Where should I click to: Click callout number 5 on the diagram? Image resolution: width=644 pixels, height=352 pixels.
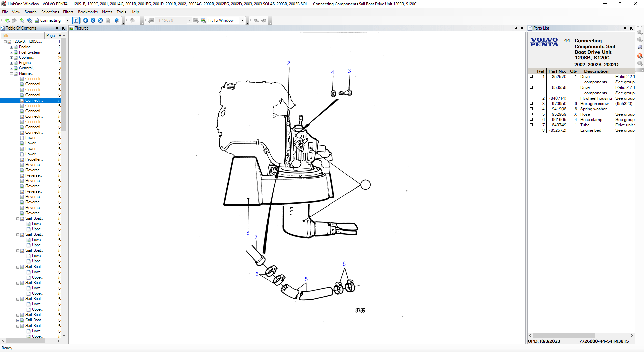click(306, 279)
